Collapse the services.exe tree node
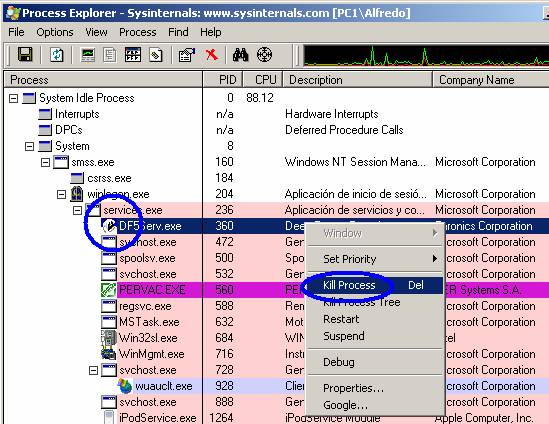This screenshot has width=549, height=424. click(x=77, y=210)
